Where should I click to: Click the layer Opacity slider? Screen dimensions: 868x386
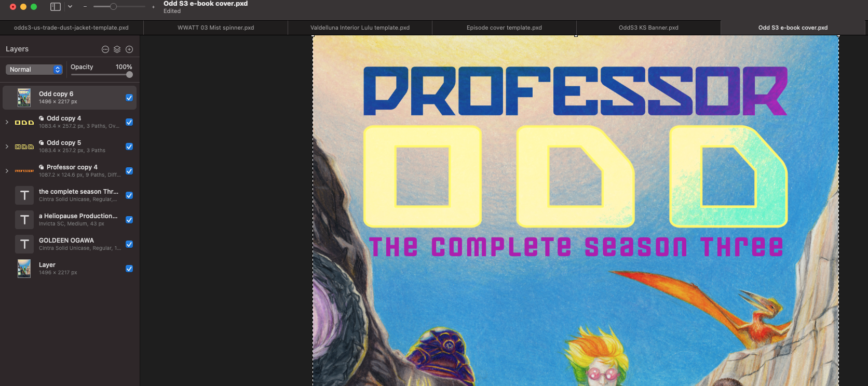click(x=101, y=75)
